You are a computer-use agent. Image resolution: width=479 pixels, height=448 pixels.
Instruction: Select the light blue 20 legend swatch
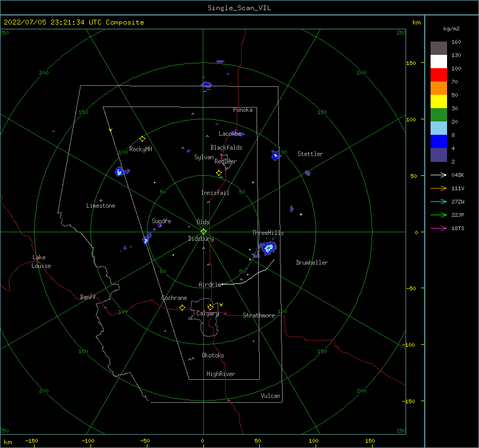tap(439, 128)
